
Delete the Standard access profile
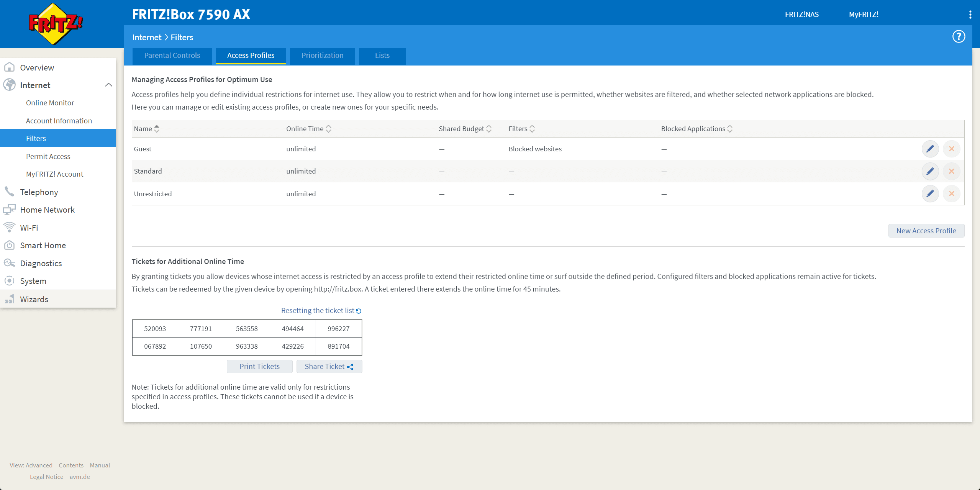pyautogui.click(x=951, y=171)
